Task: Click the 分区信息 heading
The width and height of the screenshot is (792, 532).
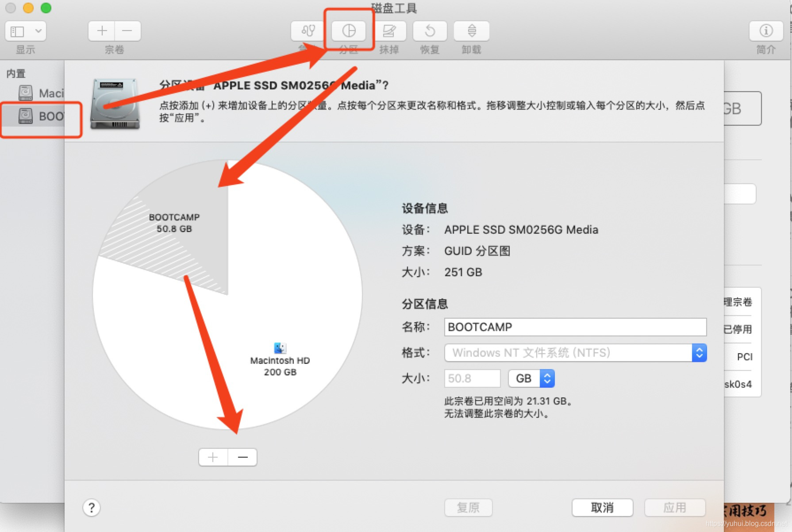Action: click(425, 304)
